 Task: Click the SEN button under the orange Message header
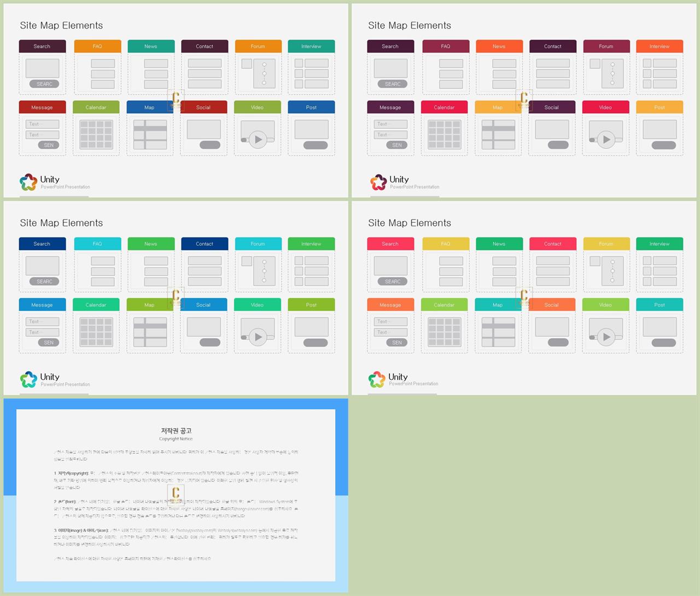pos(397,343)
